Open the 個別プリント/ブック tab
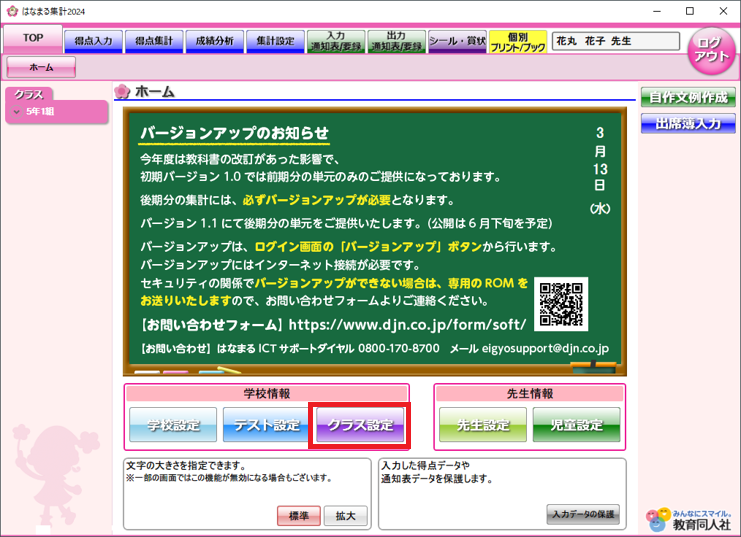Image resolution: width=741 pixels, height=537 pixels. [518, 42]
